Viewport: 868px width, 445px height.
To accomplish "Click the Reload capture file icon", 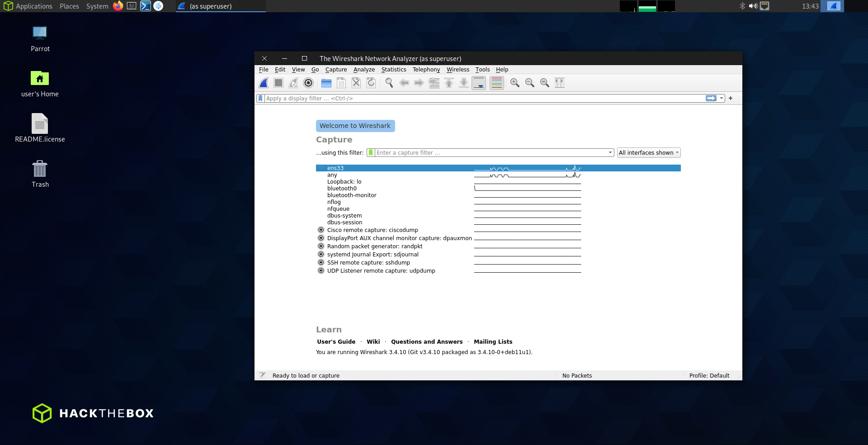I will pyautogui.click(x=371, y=83).
